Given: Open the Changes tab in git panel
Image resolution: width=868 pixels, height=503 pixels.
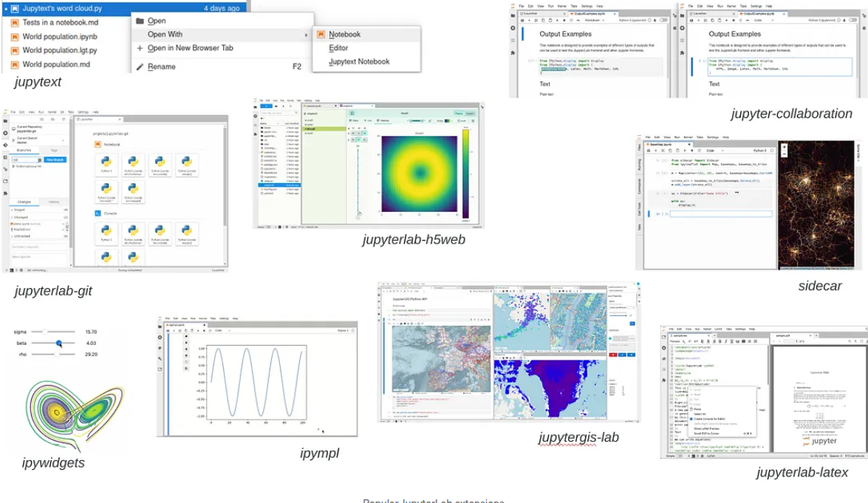Looking at the screenshot, I should click(x=24, y=202).
